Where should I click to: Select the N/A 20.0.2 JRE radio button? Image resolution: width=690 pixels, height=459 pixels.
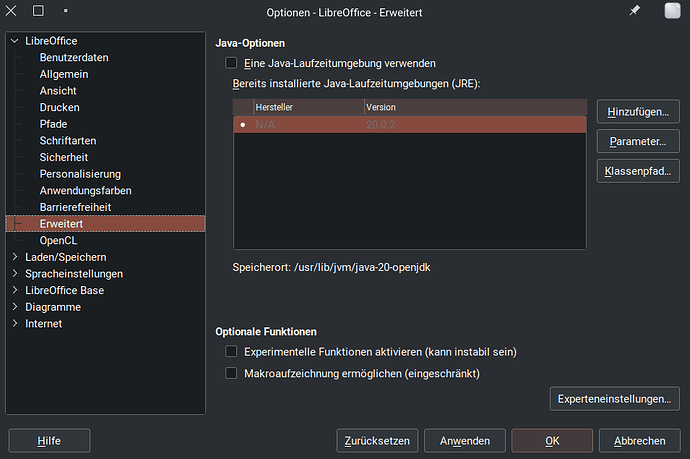tap(243, 125)
